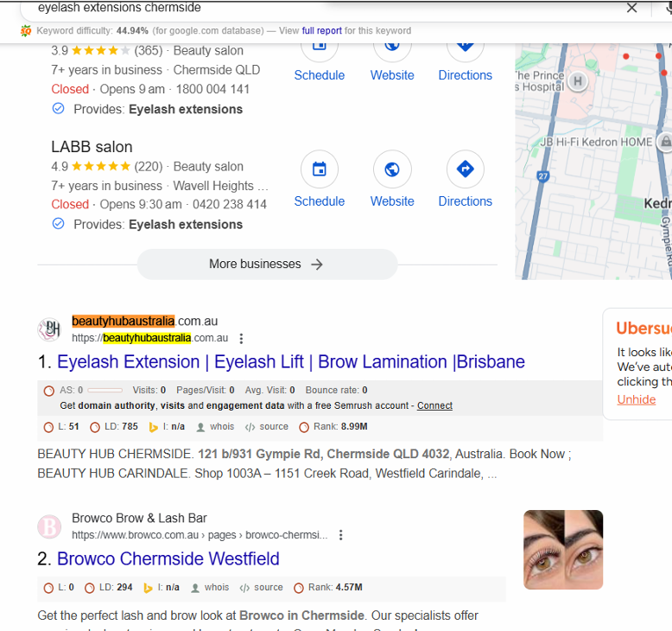
Task: Open the full report keyword link
Action: pyautogui.click(x=322, y=31)
